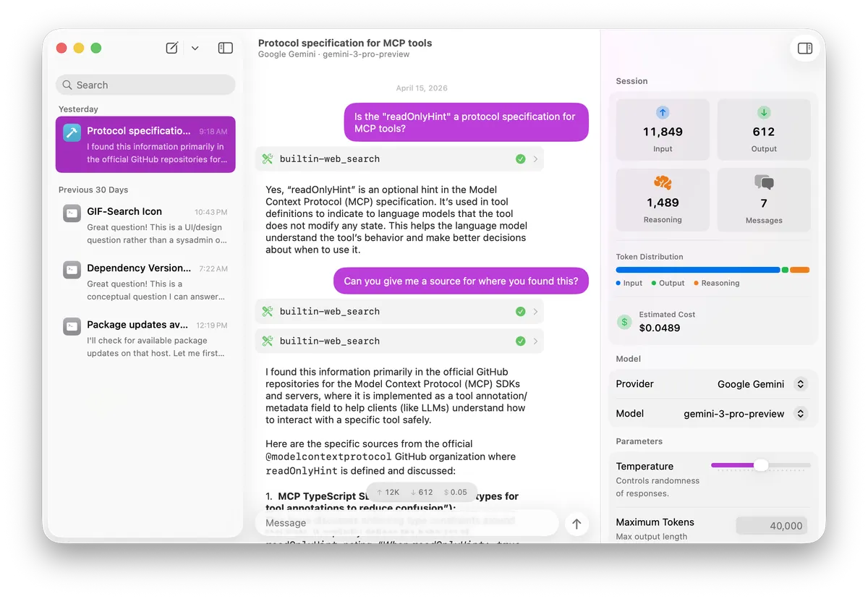Toggle the left sidebar panel
868x599 pixels.
point(225,48)
